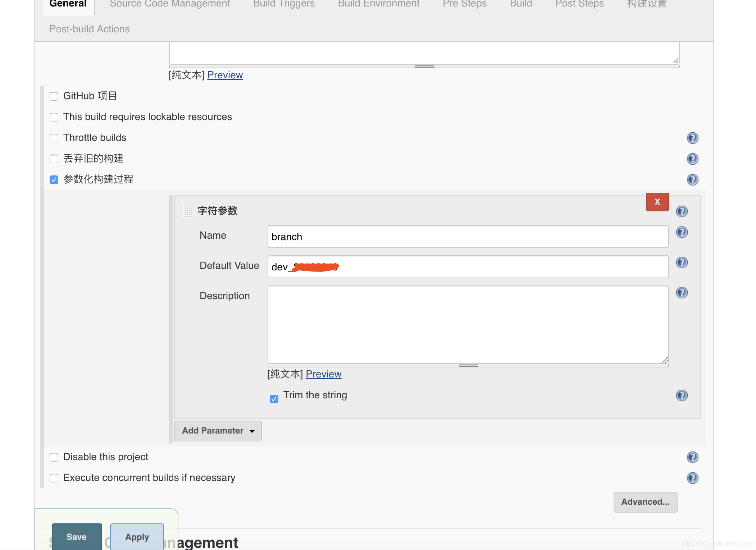Viewport: 756px width, 550px height.
Task: Check This build requires lockable resources
Action: click(x=54, y=117)
